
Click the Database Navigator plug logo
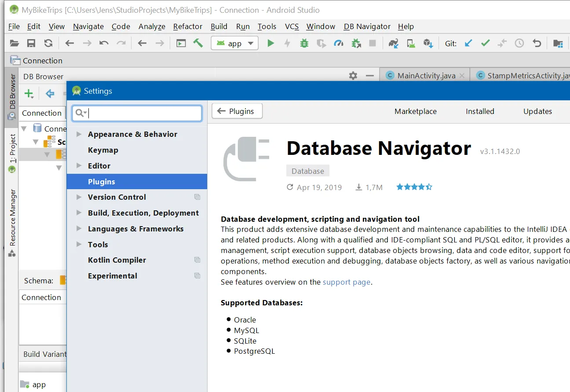pyautogui.click(x=247, y=159)
